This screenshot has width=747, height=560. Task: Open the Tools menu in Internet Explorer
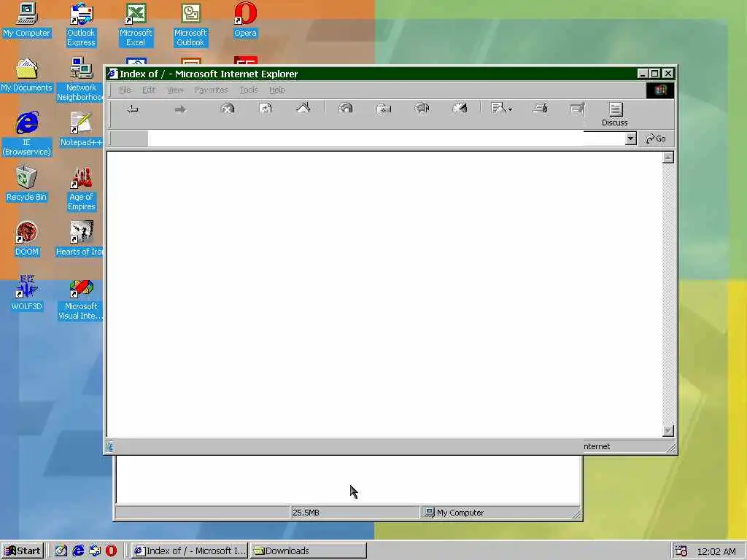point(249,90)
